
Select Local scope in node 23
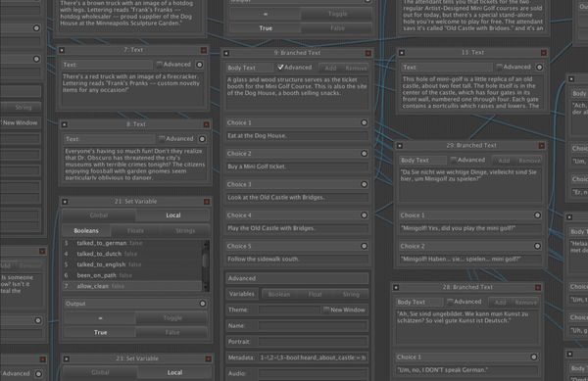(x=174, y=372)
